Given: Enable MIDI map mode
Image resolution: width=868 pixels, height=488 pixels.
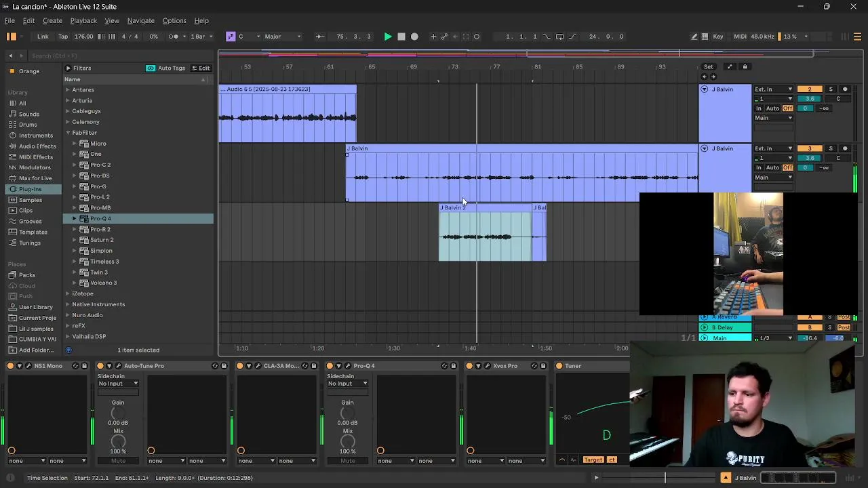Looking at the screenshot, I should click(x=740, y=37).
